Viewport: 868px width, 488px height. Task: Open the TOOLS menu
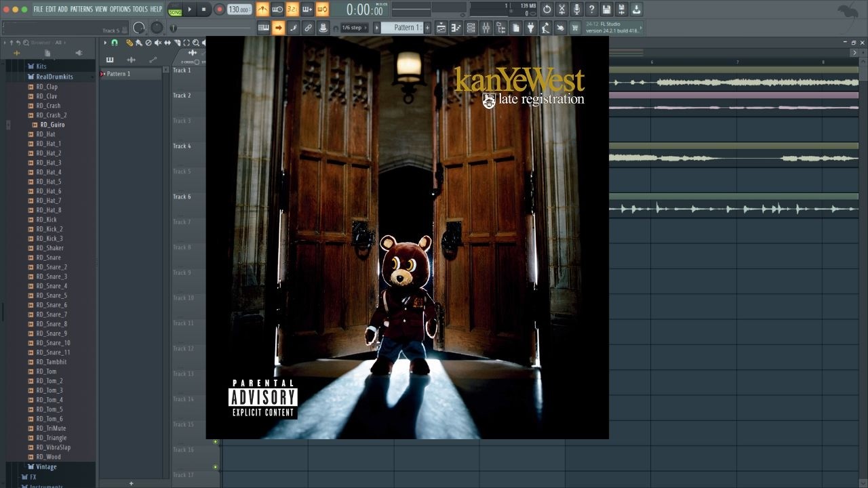click(x=140, y=9)
